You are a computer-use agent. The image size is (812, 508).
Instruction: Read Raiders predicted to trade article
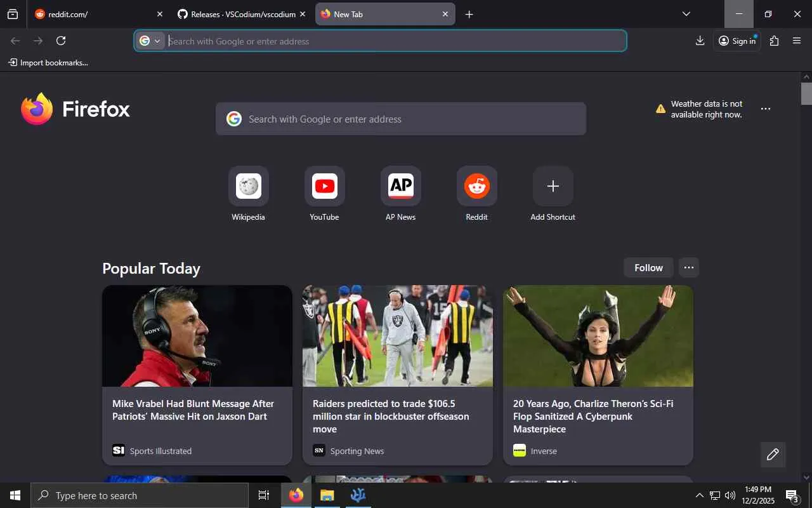pos(391,417)
